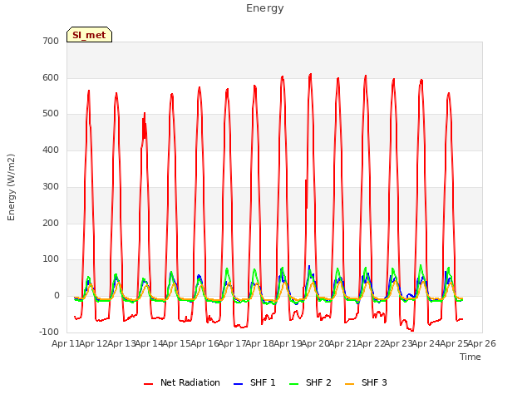Image resolution: width=532 pixels, height=399 pixels.
Task: Toggle SHF 1 legend entry
Action: click(254, 382)
